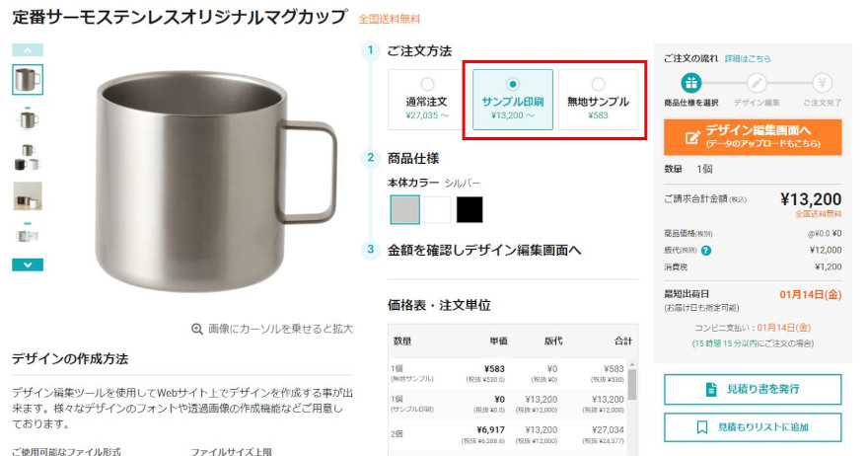The image size is (868, 456).
Task: Click the gift icon for 商品仕様を選択 step
Action: coord(690,83)
